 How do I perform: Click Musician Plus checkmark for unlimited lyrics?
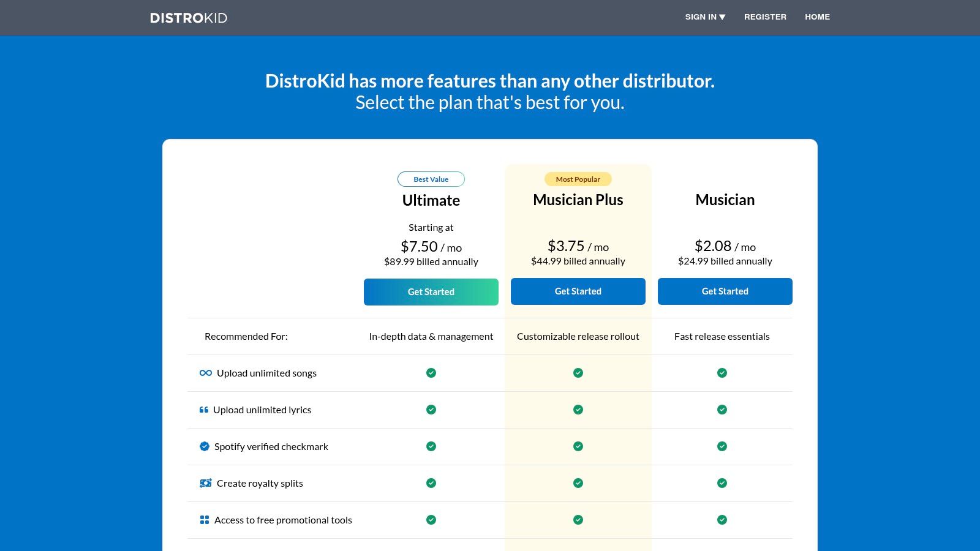click(x=578, y=410)
